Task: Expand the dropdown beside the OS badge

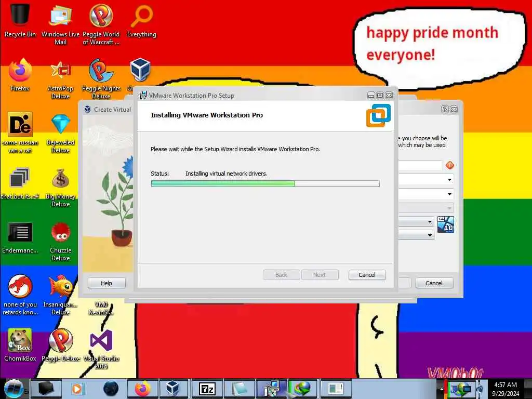Action: [x=430, y=221]
